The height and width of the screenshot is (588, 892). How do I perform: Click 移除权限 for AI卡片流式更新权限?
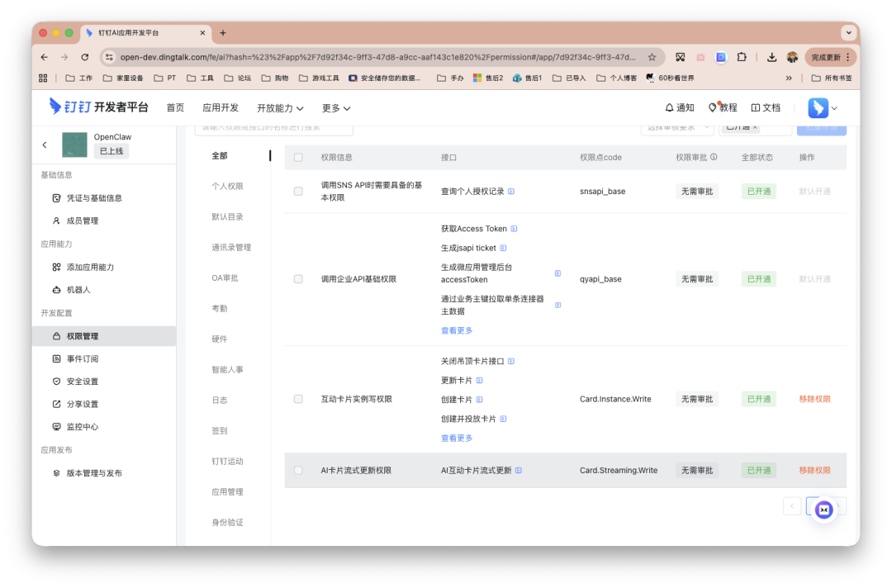(x=814, y=469)
